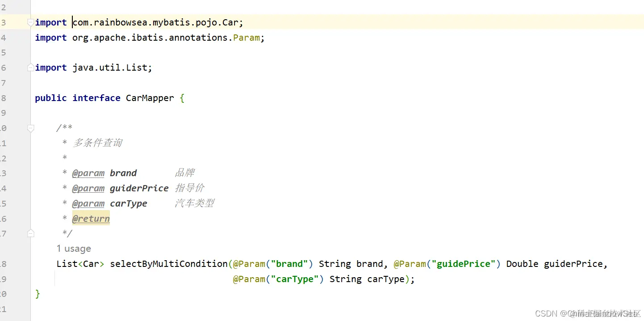Click the import keyword before java.util.List
Viewport: 644px width, 321px height.
(51, 68)
